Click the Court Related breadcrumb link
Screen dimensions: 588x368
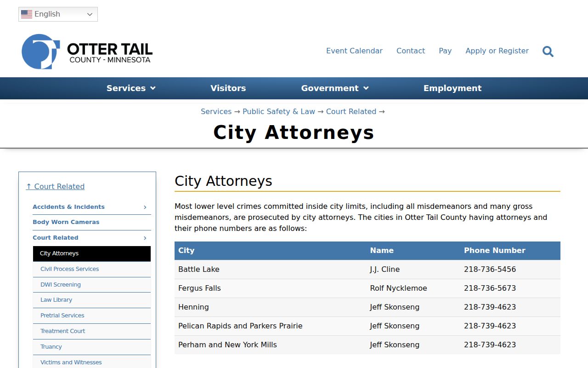[351, 111]
